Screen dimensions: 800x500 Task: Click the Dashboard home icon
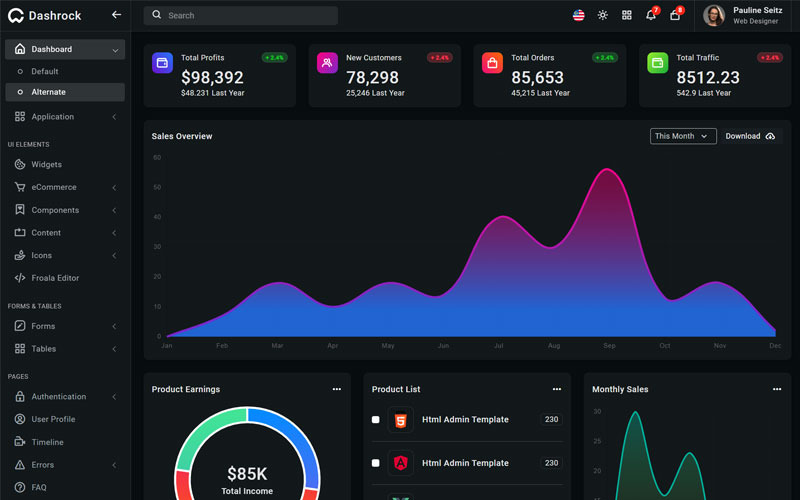tap(20, 49)
